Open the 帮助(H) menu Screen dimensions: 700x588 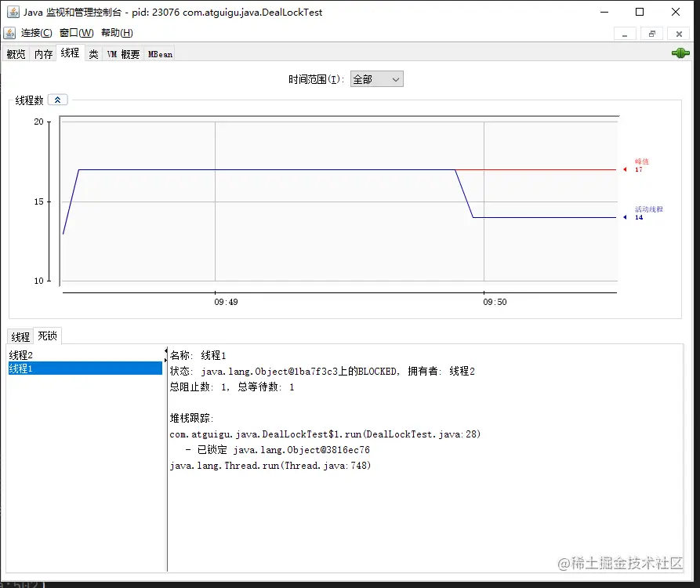[x=117, y=33]
